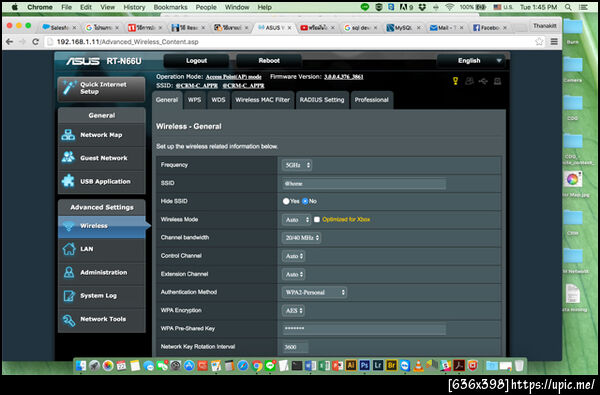
Task: Select the General wireless tab
Action: pos(167,100)
